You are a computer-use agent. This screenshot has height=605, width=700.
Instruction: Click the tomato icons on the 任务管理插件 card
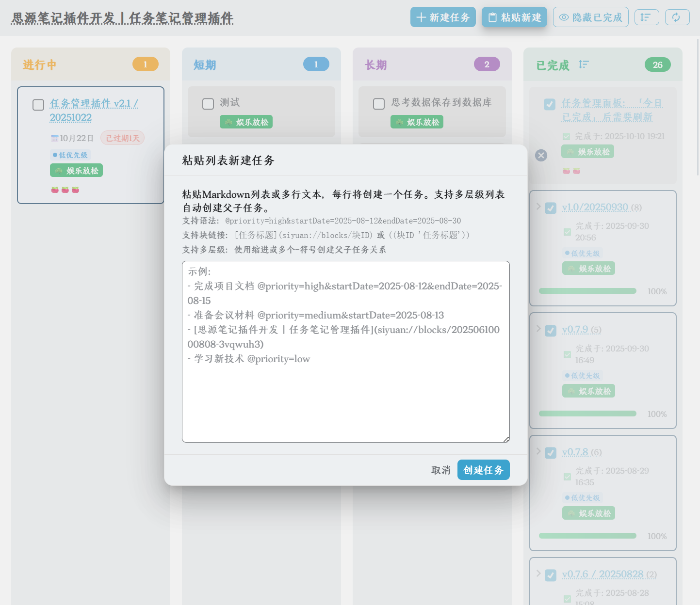[65, 190]
